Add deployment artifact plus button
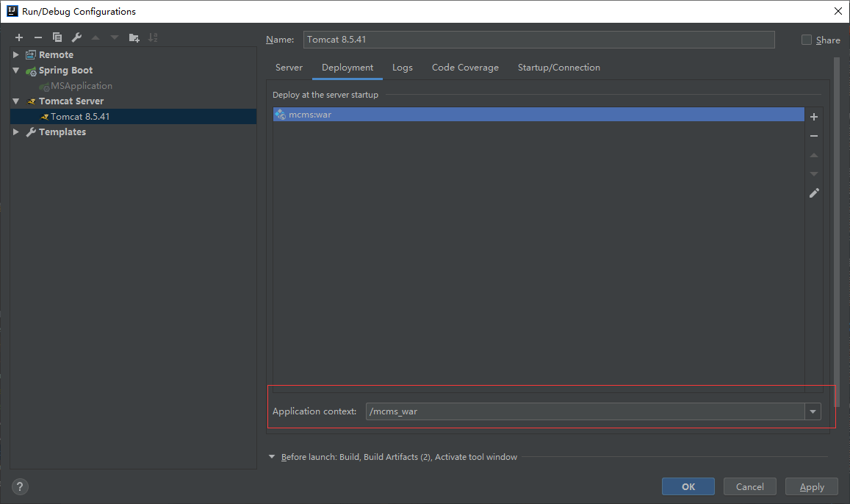The width and height of the screenshot is (850, 504). [x=814, y=117]
